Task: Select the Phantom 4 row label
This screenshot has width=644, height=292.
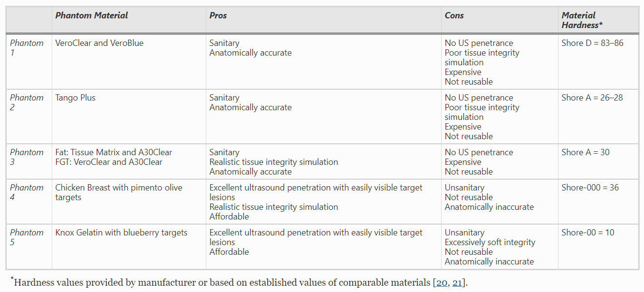Action: point(27,192)
